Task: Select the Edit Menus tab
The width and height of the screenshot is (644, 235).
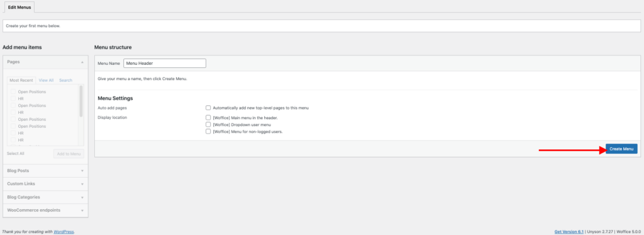Action: point(19,7)
